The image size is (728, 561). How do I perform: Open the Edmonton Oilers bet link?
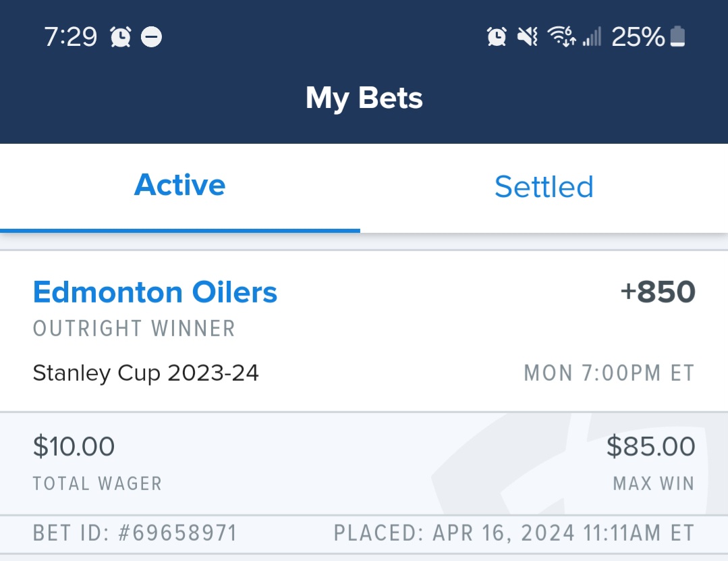point(155,292)
